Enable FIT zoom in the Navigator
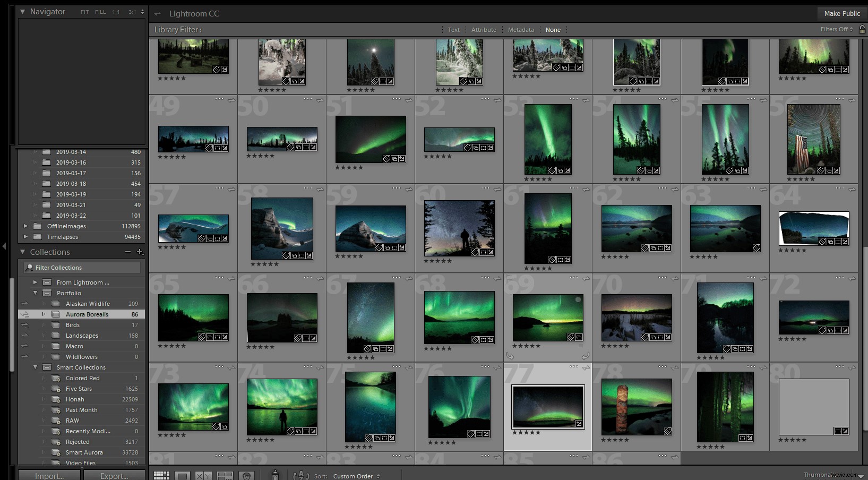The image size is (868, 480). 84,11
